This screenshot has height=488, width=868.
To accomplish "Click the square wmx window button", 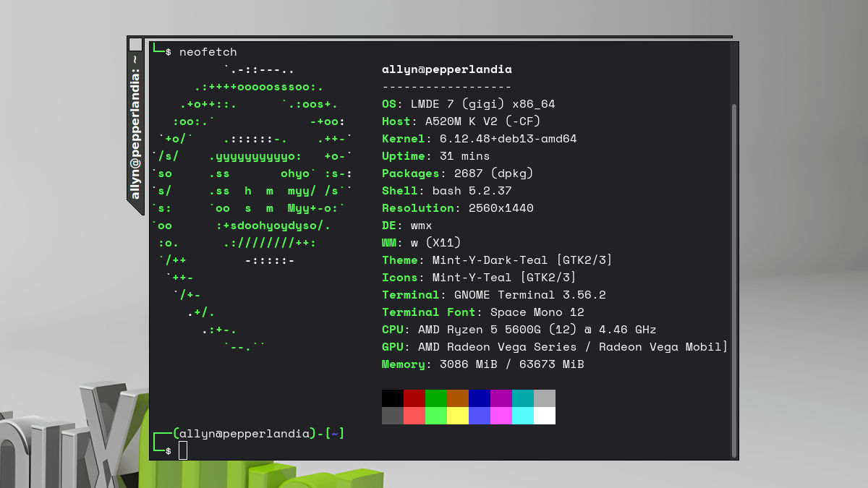I will point(135,44).
